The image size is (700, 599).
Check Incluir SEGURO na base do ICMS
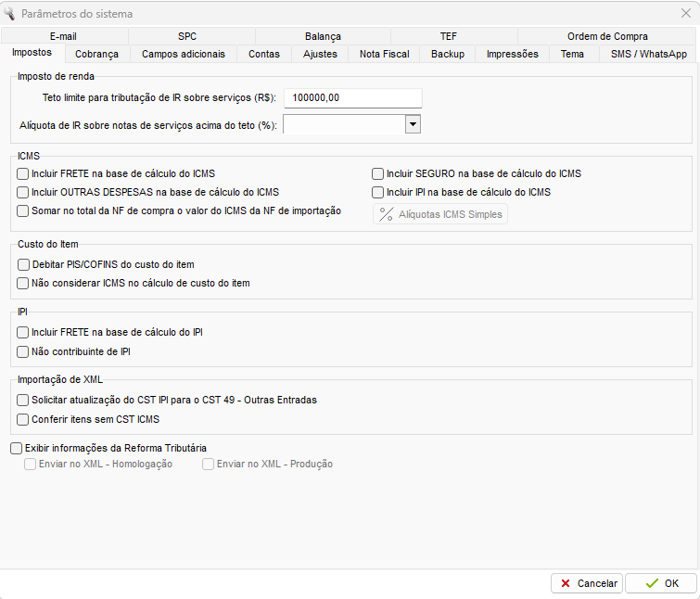click(378, 173)
